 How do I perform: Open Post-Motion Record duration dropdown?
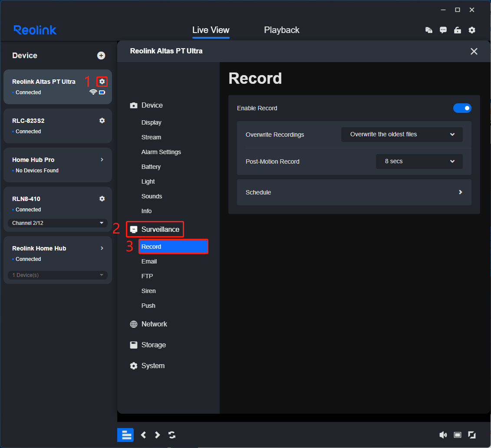419,161
